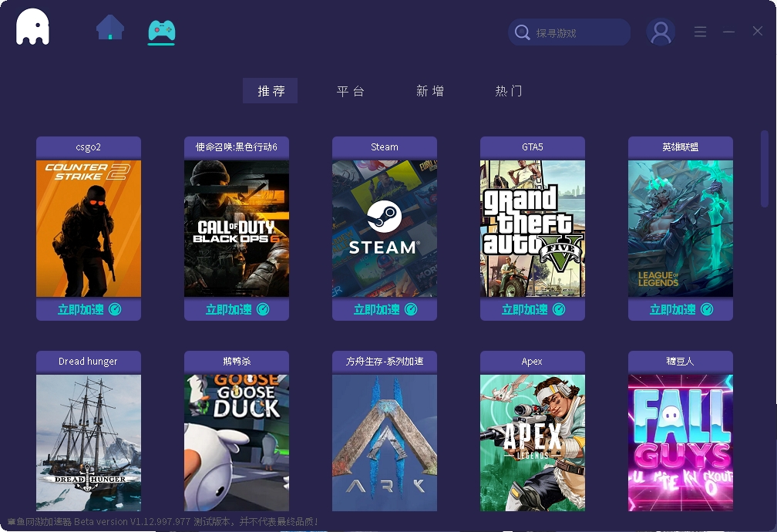This screenshot has width=777, height=532.
Task: Click the 鹅鸭杀 card title
Action: pyautogui.click(x=237, y=362)
